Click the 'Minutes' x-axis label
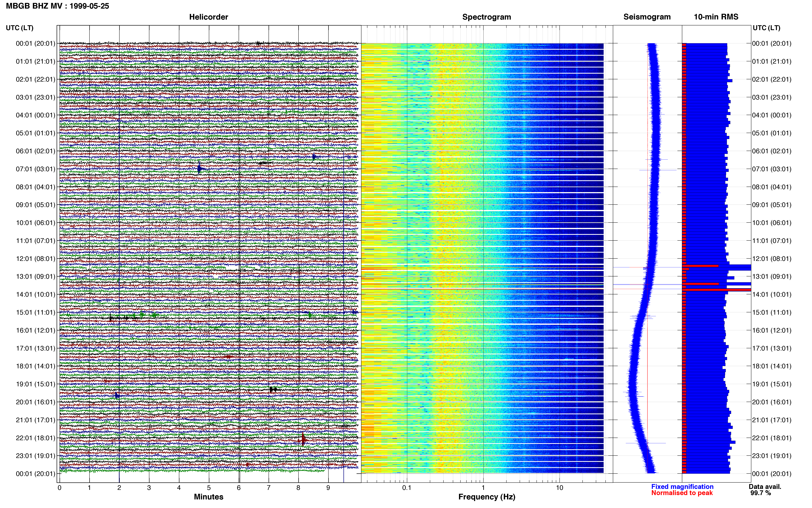812x508 pixels. 209,497
